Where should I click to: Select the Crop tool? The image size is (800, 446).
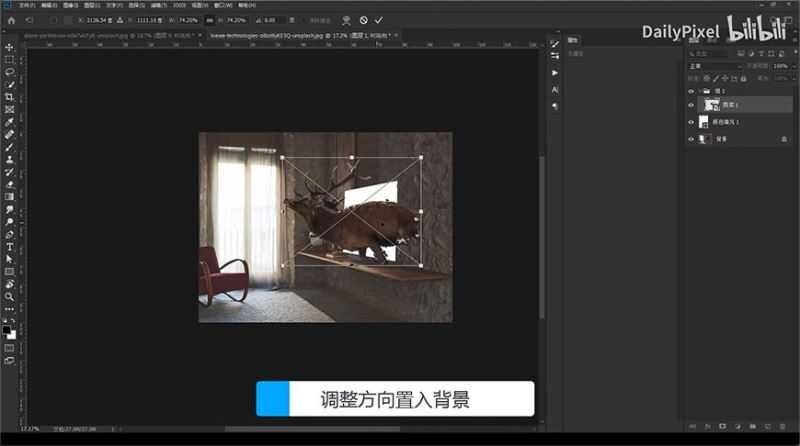click(x=10, y=97)
